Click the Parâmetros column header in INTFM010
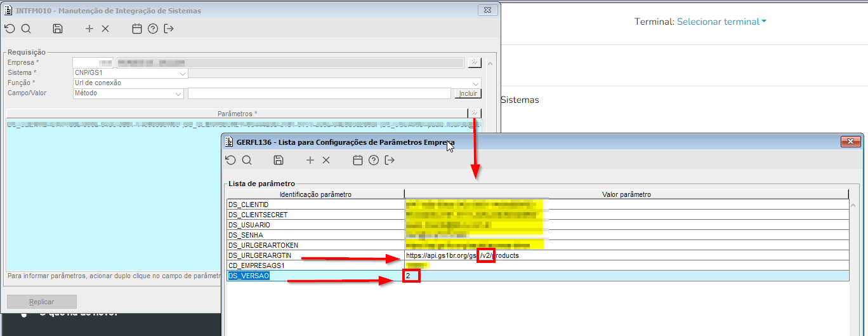The image size is (868, 336). pos(237,113)
